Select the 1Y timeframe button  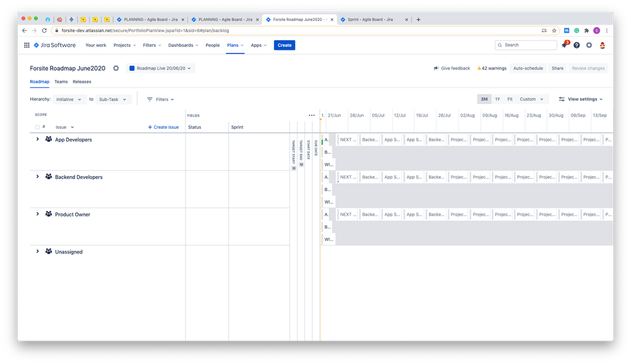497,99
